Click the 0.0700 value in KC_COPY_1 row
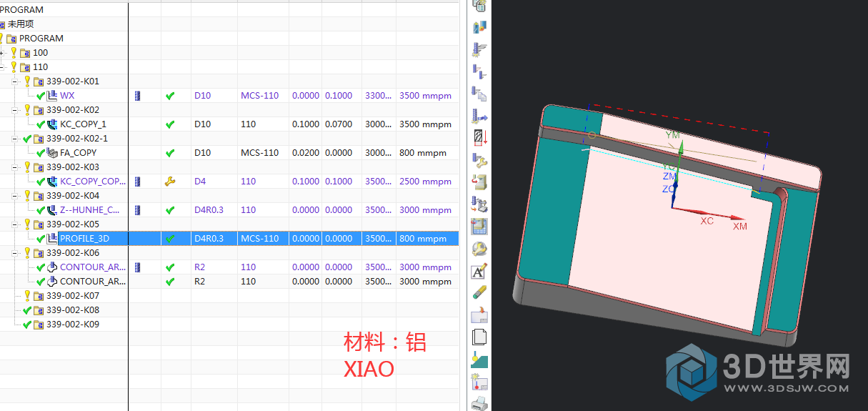This screenshot has height=411, width=868. tap(339, 124)
